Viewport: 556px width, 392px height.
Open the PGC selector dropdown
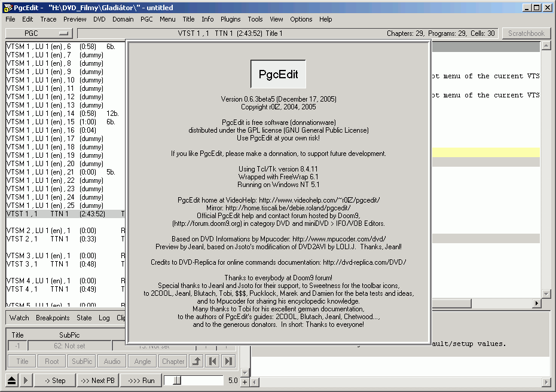tap(39, 33)
